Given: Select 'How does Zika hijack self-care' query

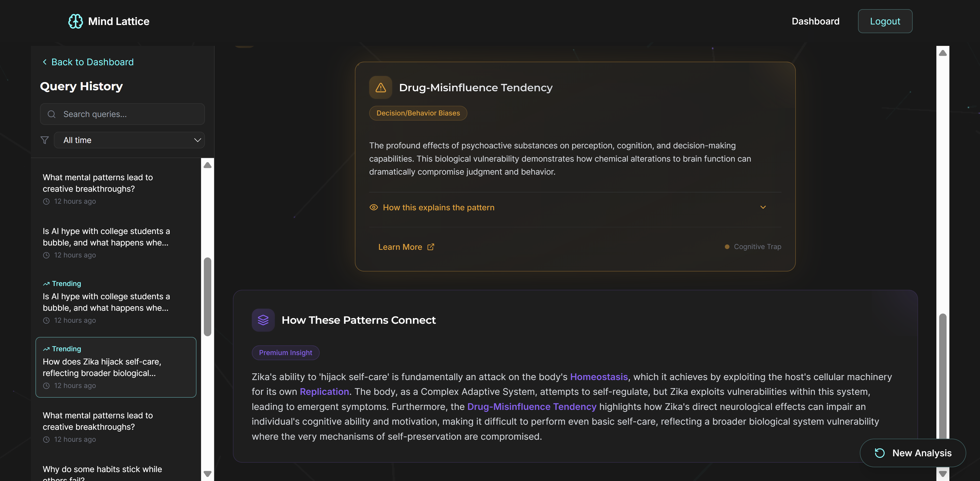Looking at the screenshot, I should click(x=116, y=367).
